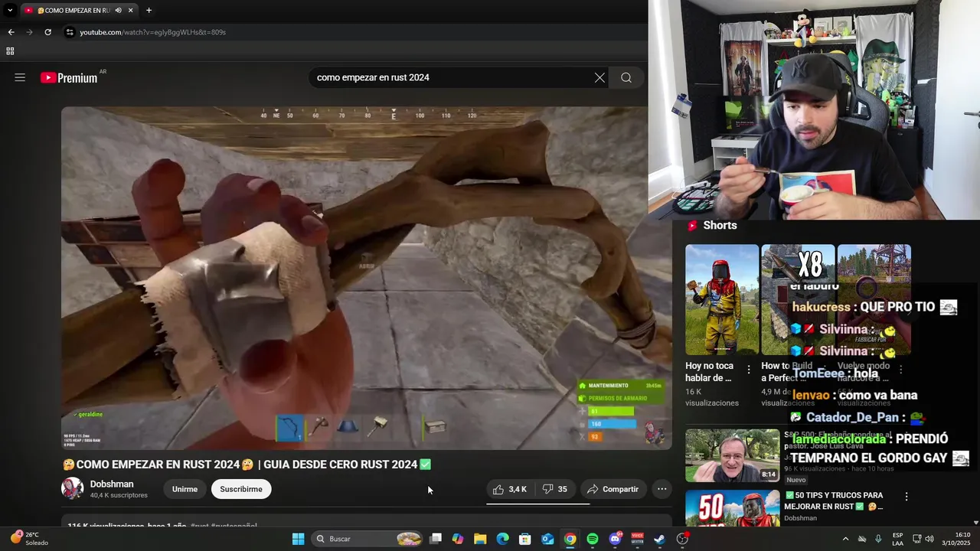Open the 'Hoy no toca hablar' short thumbnail
980x551 pixels.
722,300
